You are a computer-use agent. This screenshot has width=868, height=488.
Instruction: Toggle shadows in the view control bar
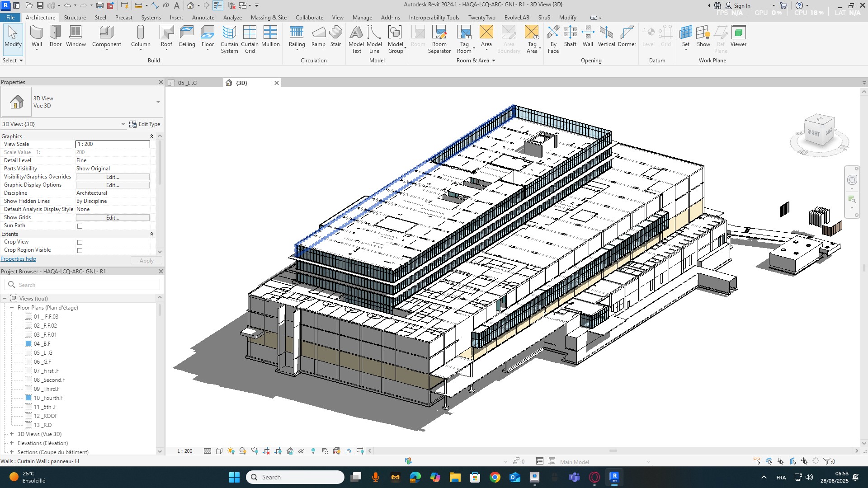(x=243, y=451)
